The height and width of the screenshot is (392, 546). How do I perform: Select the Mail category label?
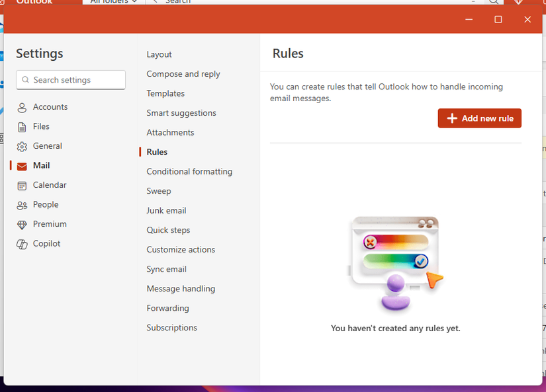[x=42, y=165]
